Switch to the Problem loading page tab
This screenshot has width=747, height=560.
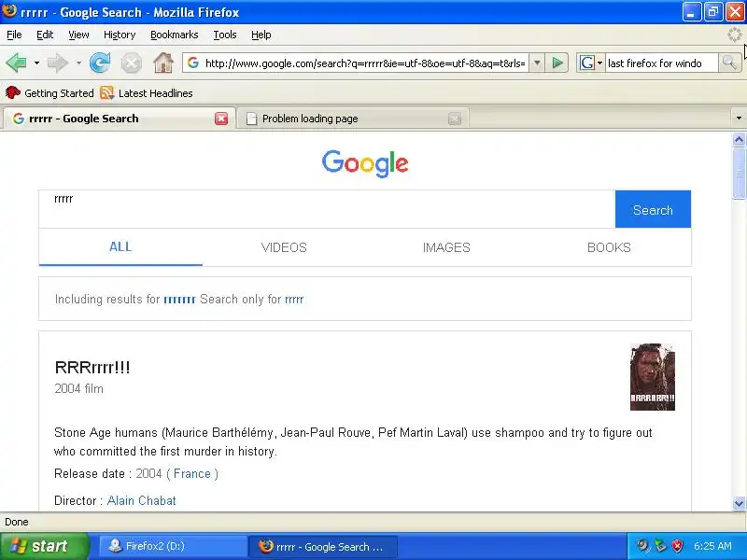353,119
